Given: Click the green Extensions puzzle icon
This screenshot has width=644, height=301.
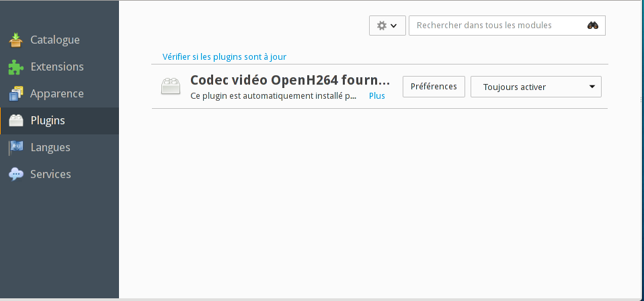Looking at the screenshot, I should click(x=15, y=67).
